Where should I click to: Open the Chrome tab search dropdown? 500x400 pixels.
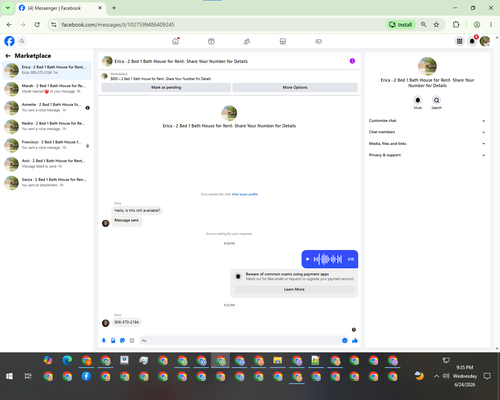tap(8, 8)
